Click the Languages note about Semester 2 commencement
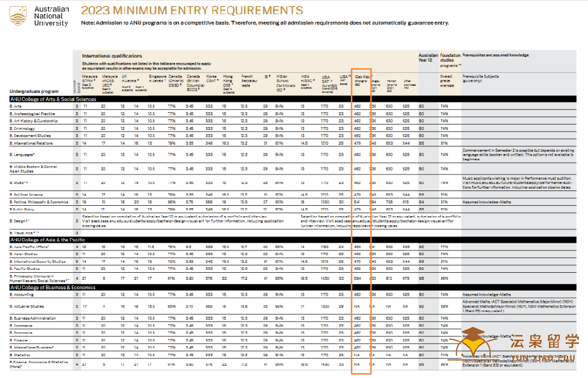The height and width of the screenshot is (378, 588). [x=518, y=155]
